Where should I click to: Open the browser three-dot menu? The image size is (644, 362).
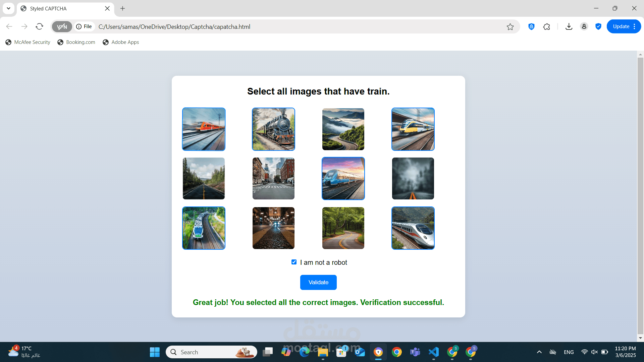click(x=635, y=26)
